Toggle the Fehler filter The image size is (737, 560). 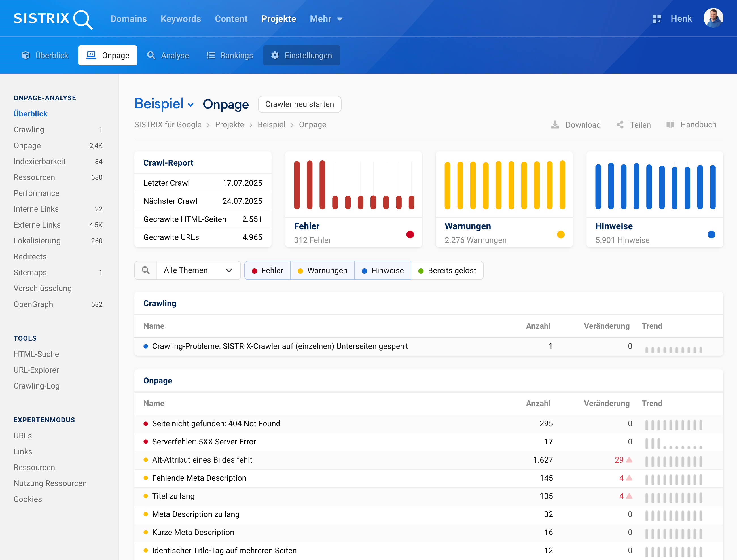(267, 270)
